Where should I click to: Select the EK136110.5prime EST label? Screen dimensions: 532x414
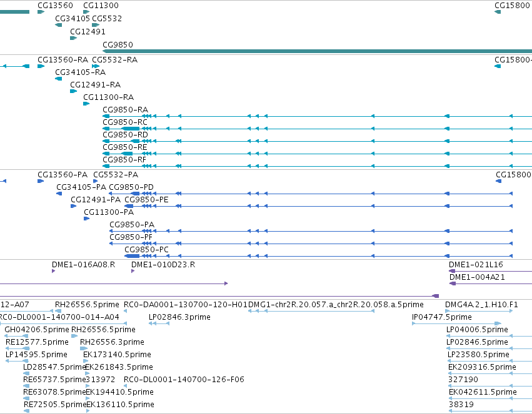click(121, 405)
